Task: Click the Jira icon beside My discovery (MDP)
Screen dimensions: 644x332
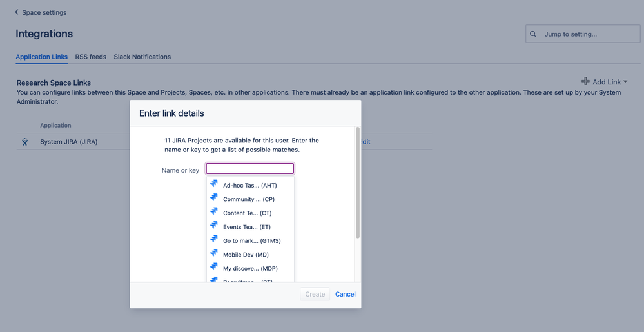Action: point(214,268)
